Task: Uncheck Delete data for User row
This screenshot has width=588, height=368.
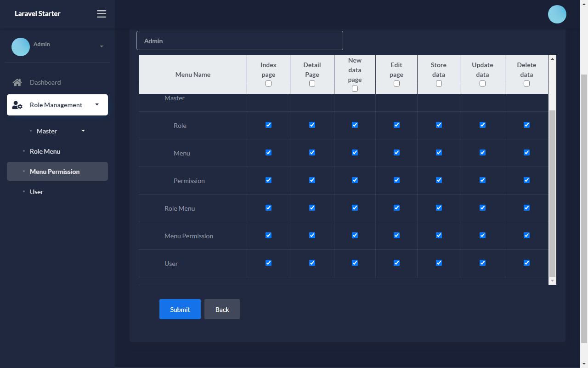Action: point(526,263)
